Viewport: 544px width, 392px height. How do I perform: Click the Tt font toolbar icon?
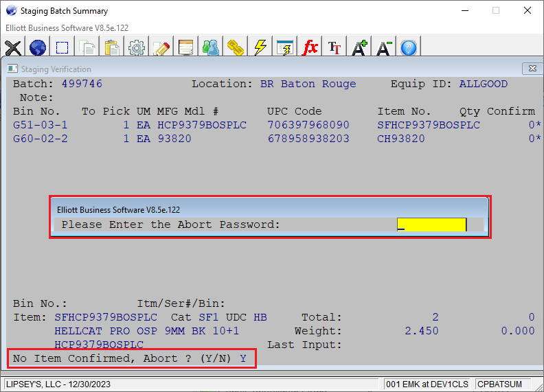click(x=335, y=47)
